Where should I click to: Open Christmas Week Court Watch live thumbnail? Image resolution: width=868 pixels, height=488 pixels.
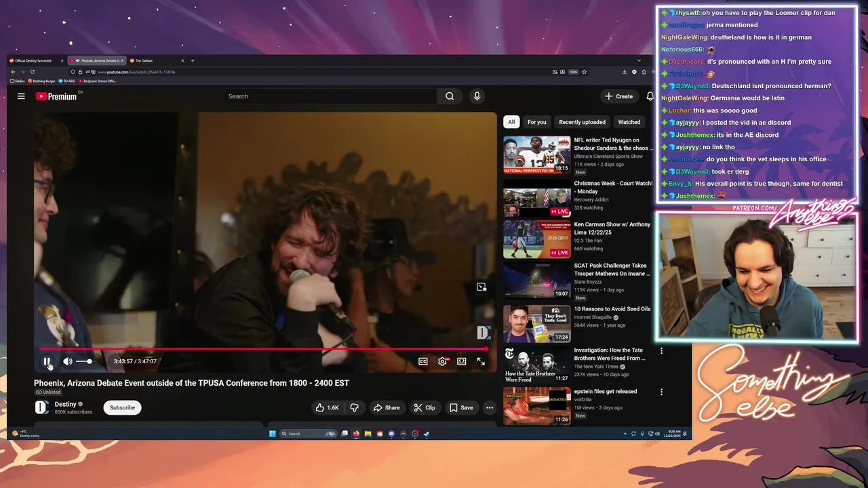point(537,198)
